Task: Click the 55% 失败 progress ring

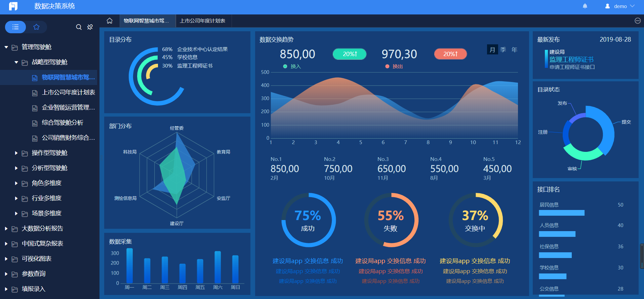Action: (x=391, y=220)
